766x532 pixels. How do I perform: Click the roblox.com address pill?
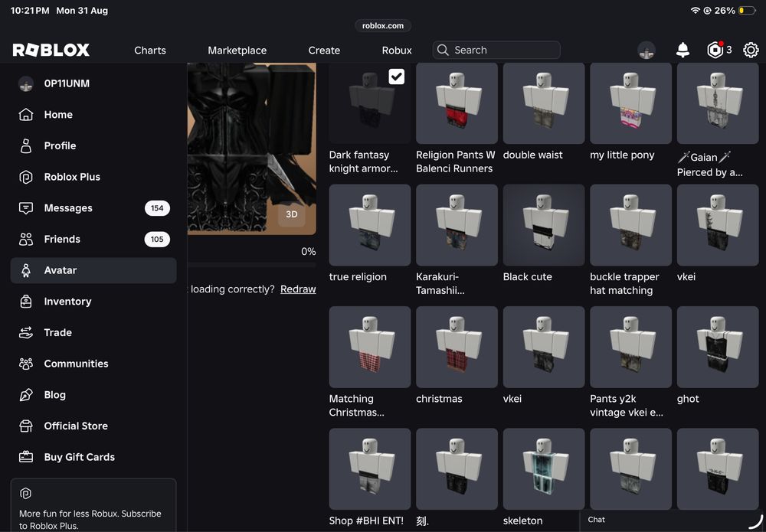(383, 26)
